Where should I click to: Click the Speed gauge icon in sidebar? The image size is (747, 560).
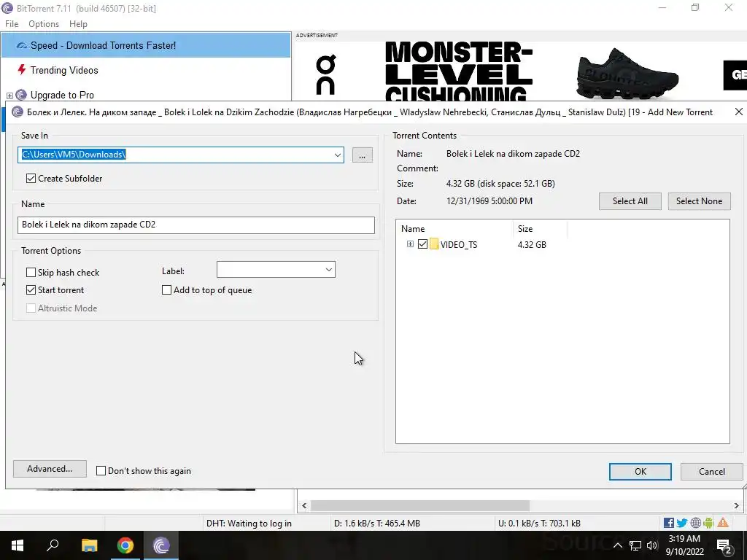tap(21, 46)
